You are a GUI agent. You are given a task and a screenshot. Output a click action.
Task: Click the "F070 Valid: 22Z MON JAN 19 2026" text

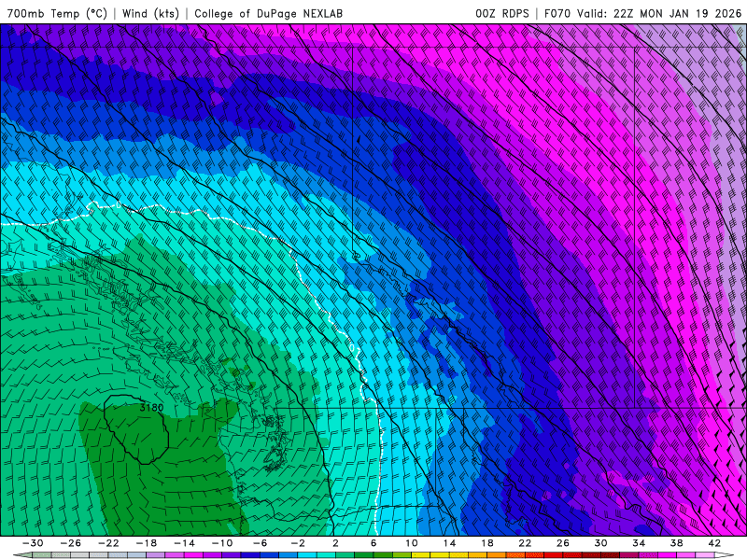(x=643, y=13)
